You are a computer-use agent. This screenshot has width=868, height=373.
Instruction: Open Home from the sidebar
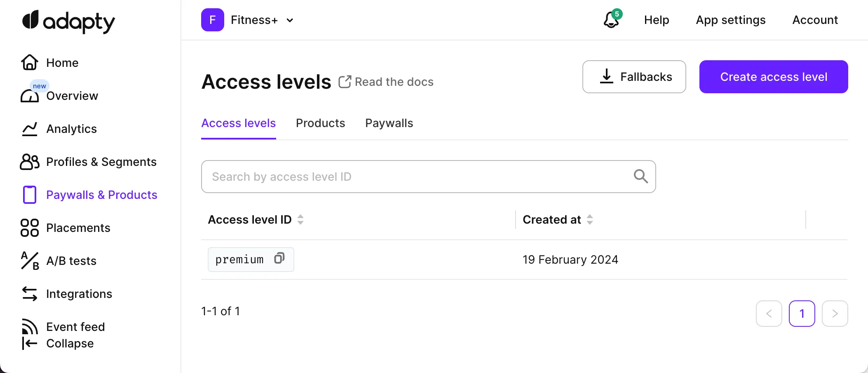[x=62, y=63]
